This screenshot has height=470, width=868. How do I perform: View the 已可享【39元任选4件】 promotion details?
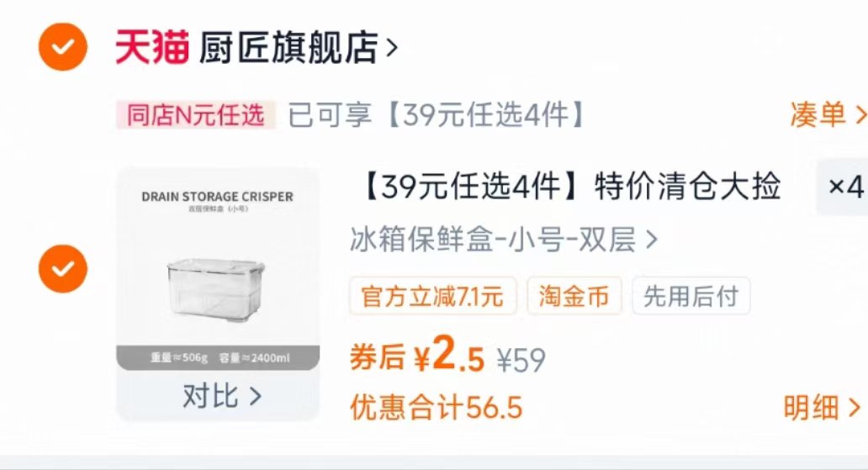437,115
